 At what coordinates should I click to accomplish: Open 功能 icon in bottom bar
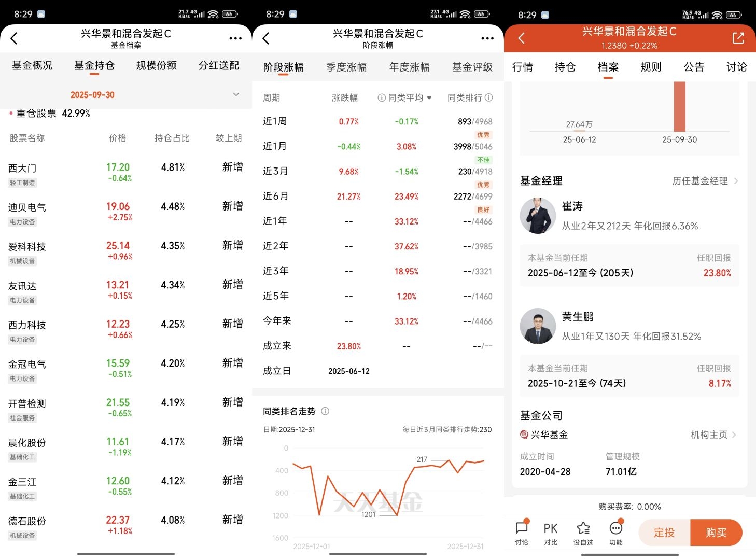[x=616, y=533]
